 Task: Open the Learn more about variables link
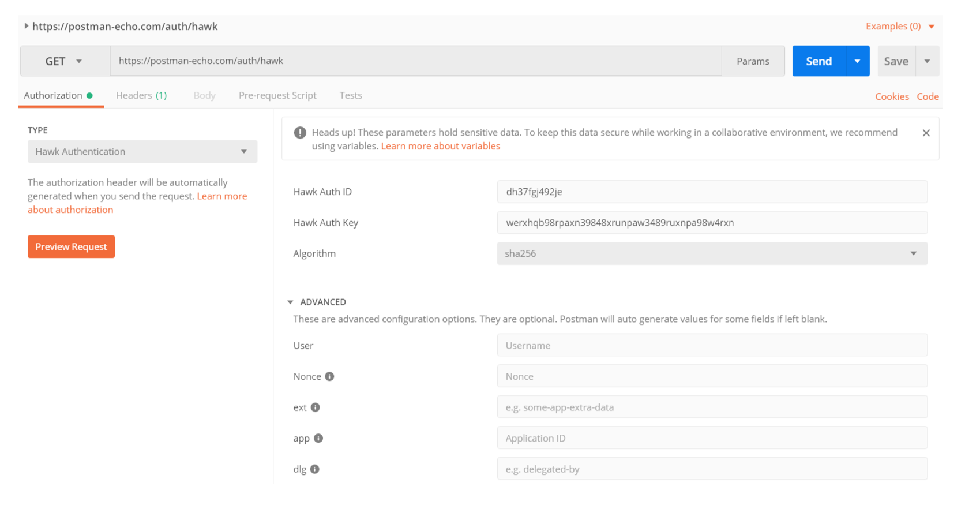point(440,146)
